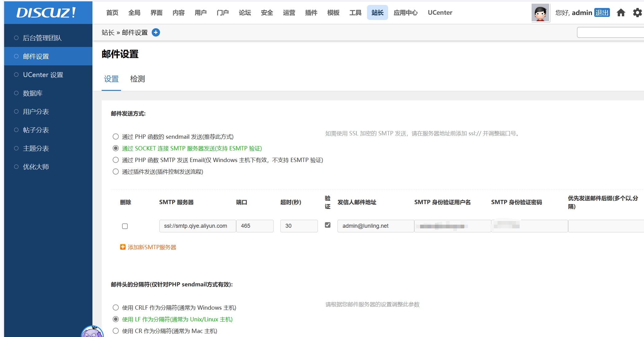Open the 应用中心 top menu
Image resolution: width=644 pixels, height=337 pixels.
405,13
